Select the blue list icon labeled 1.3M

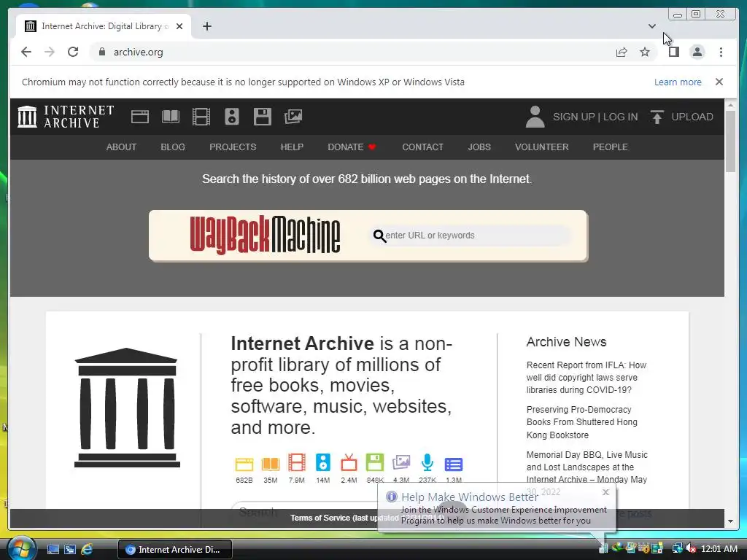coord(454,464)
